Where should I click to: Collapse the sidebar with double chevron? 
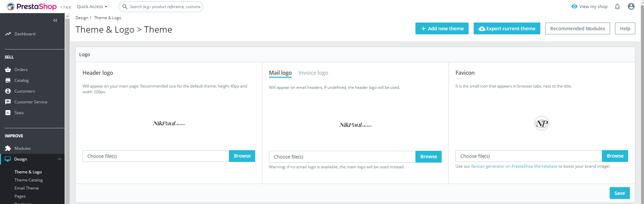click(x=55, y=21)
